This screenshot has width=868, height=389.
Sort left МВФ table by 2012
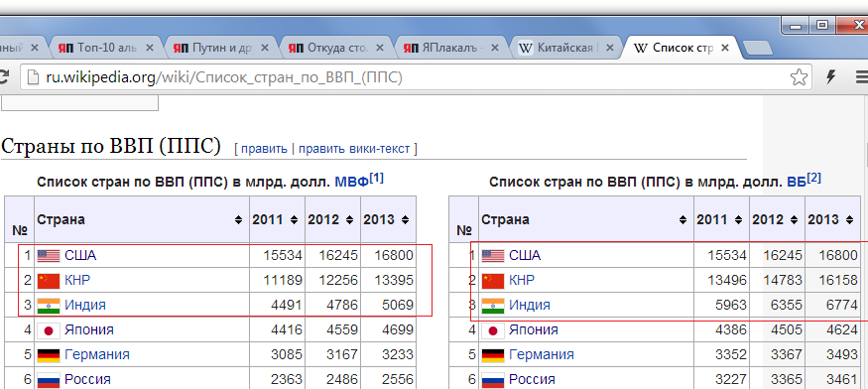point(350,220)
